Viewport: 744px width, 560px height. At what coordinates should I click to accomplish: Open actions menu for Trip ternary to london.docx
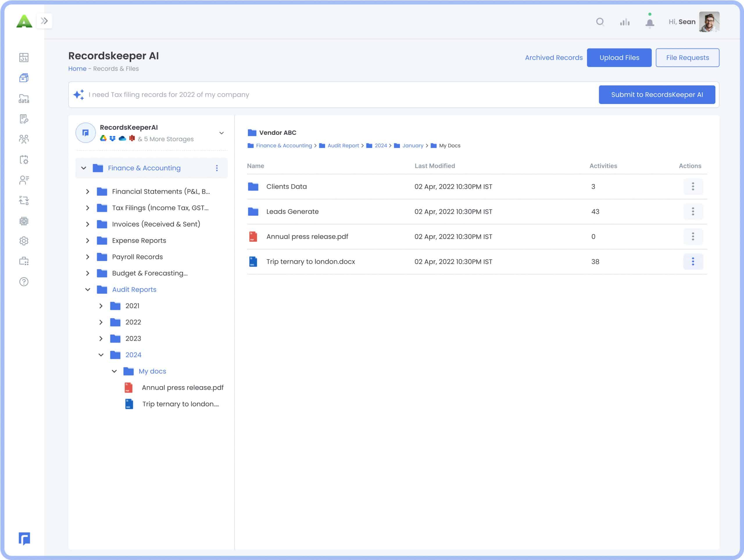tap(693, 261)
